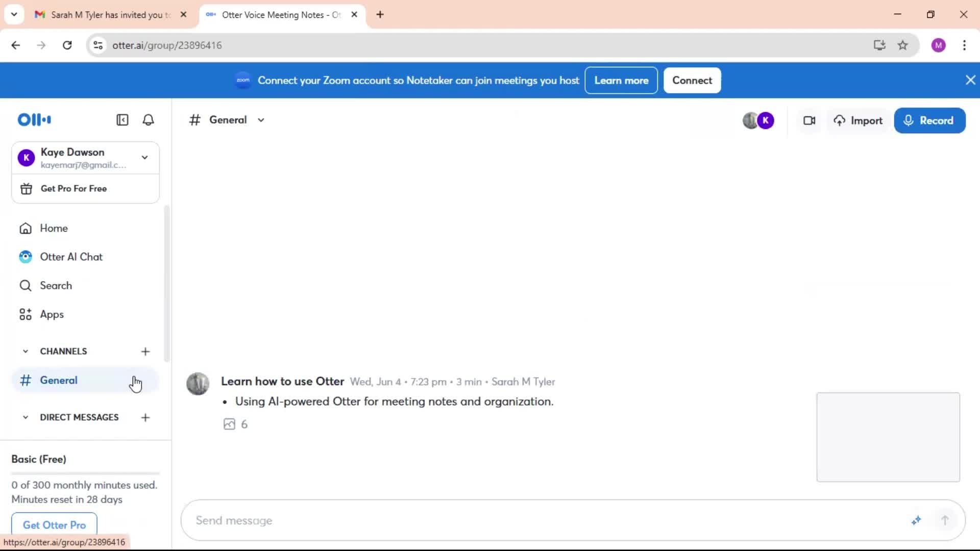
Task: Switch to the Gmail Sarah M Tyler tab
Action: [110, 15]
